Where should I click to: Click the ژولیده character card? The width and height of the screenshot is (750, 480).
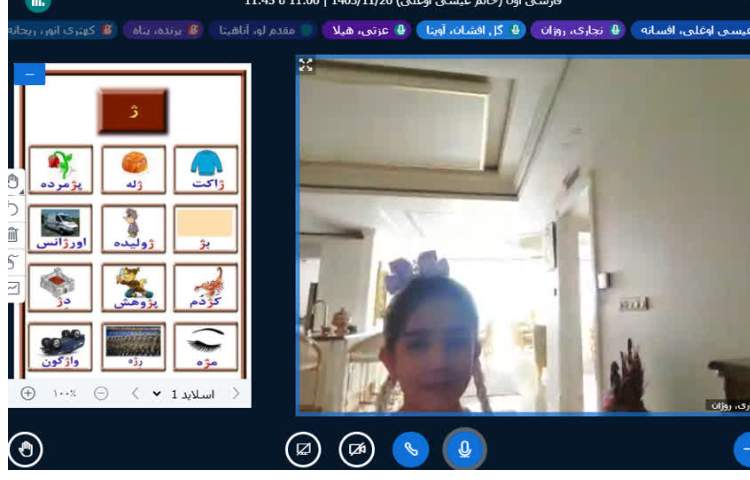click(x=133, y=229)
